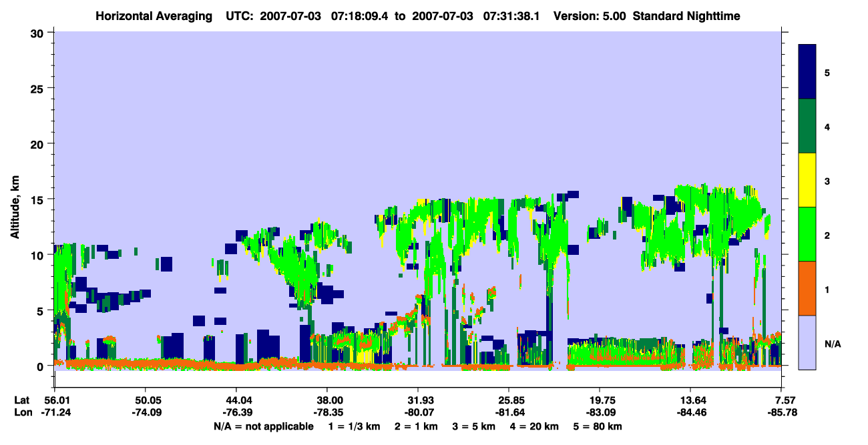
Task: Click the 'Lat' row label
Action: [x=22, y=400]
